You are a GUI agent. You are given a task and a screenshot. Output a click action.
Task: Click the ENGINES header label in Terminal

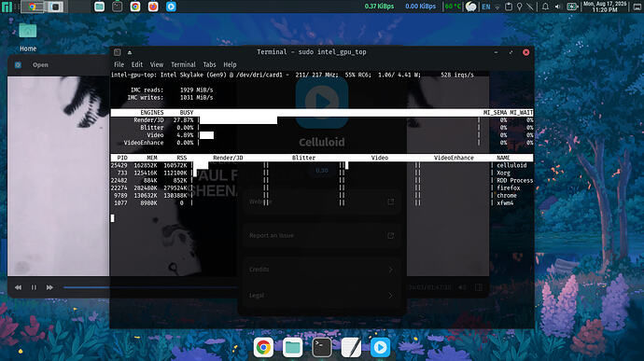pos(152,113)
